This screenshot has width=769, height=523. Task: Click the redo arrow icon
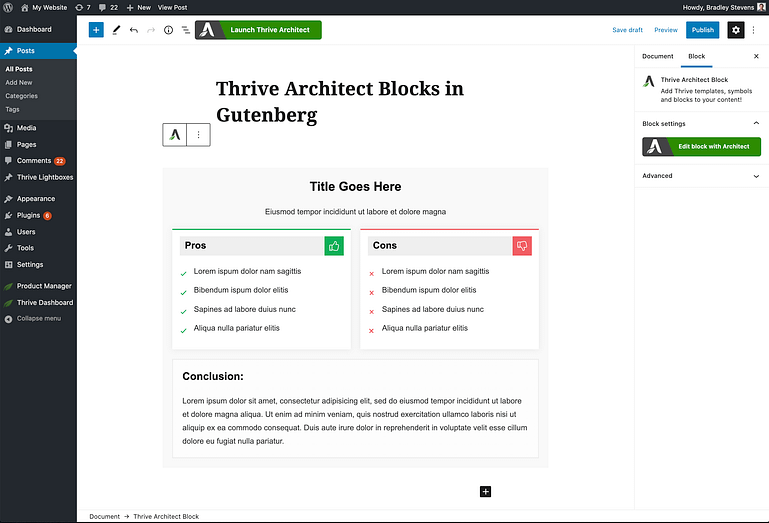[151, 30]
